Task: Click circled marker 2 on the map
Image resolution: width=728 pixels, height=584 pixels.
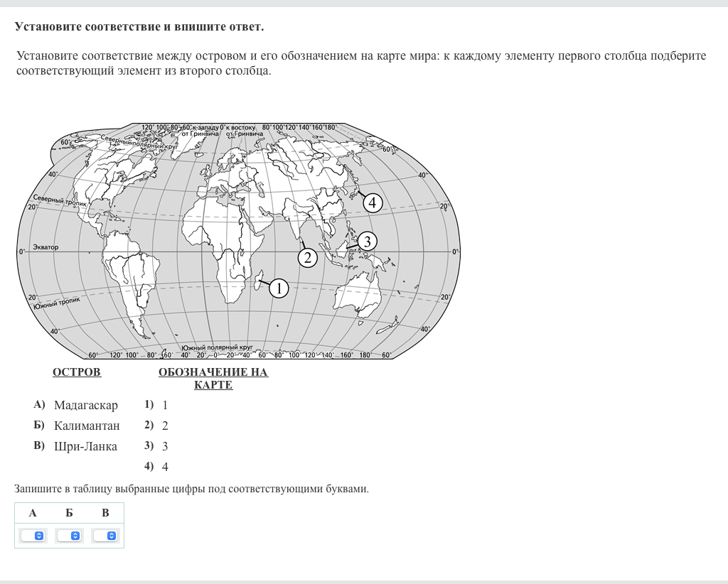Action: pos(307,257)
